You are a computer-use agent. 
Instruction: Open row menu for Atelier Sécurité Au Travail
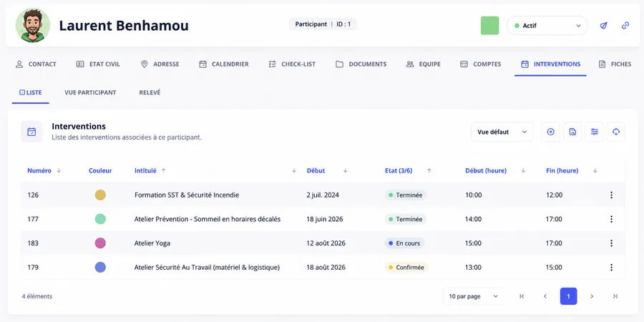coord(611,268)
